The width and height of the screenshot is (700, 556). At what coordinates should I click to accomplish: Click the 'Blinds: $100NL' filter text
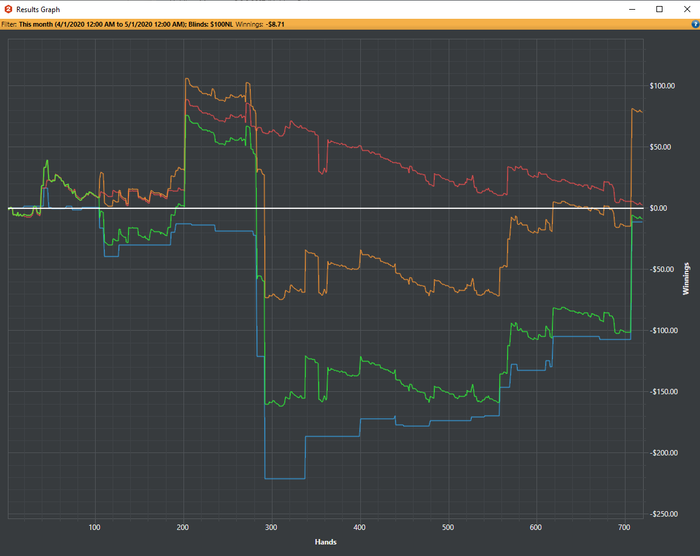click(x=210, y=24)
